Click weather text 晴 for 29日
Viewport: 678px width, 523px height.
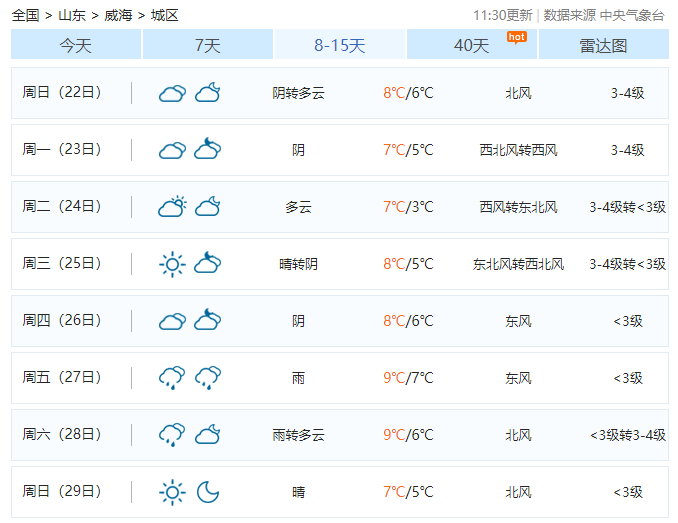[x=298, y=492]
